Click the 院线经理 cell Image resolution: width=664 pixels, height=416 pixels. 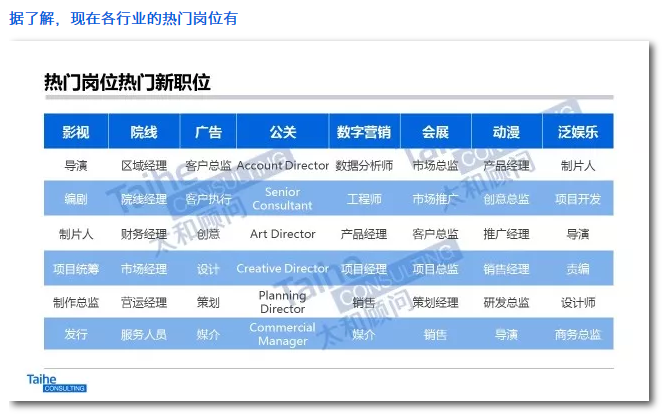click(144, 199)
